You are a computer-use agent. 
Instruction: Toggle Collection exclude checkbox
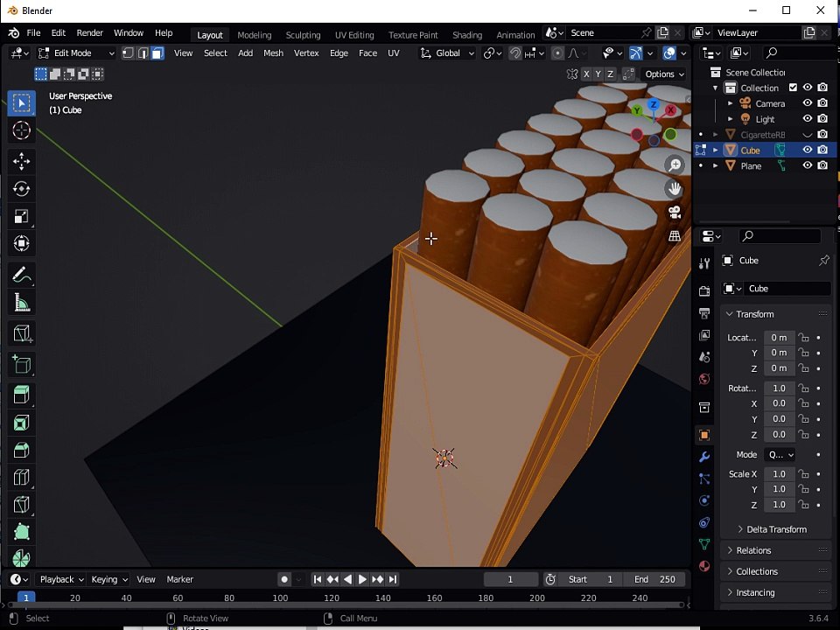click(794, 87)
